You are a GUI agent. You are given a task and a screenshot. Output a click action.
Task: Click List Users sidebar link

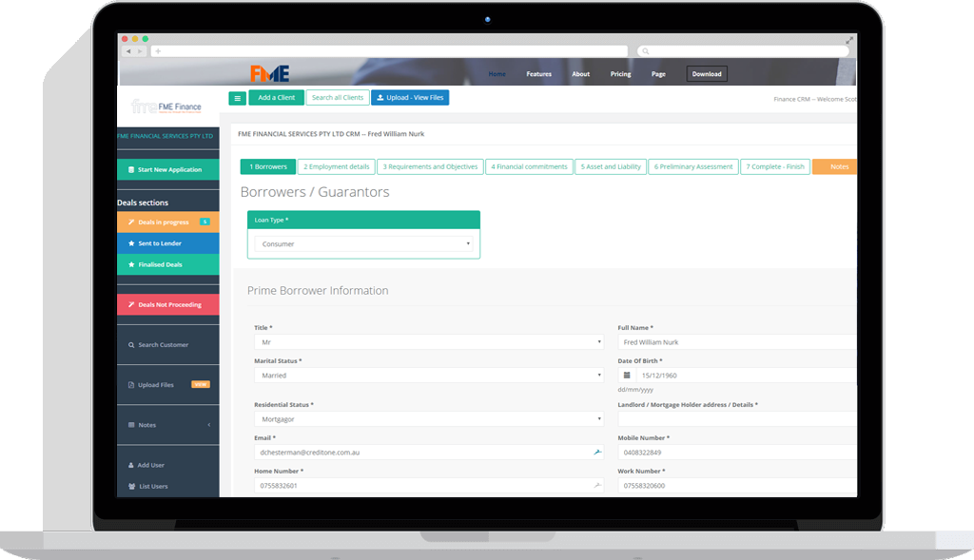[153, 486]
